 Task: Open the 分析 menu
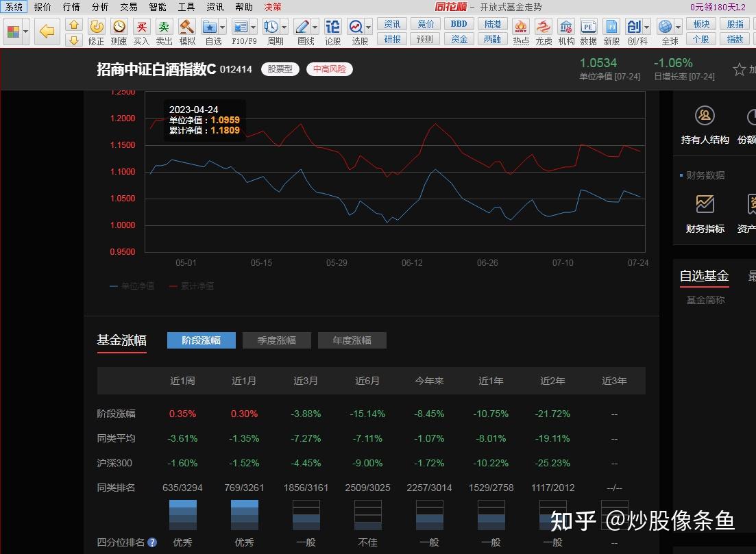pos(100,7)
